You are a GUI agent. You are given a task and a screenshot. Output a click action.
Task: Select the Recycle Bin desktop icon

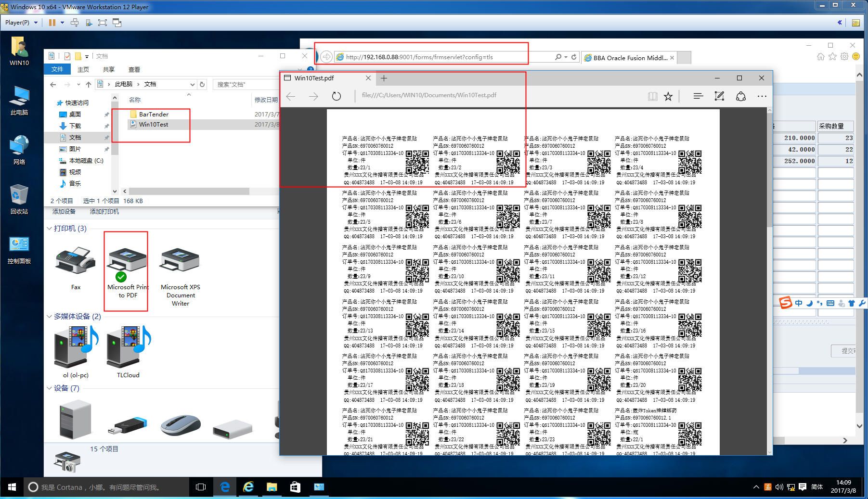pos(19,199)
